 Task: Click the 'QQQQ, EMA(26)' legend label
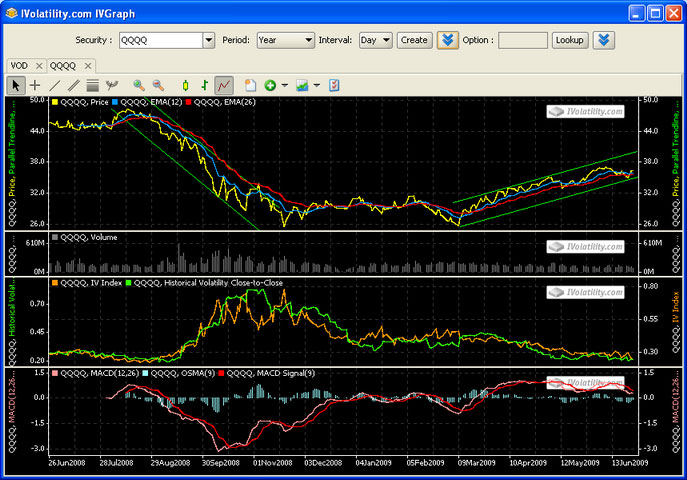click(224, 102)
